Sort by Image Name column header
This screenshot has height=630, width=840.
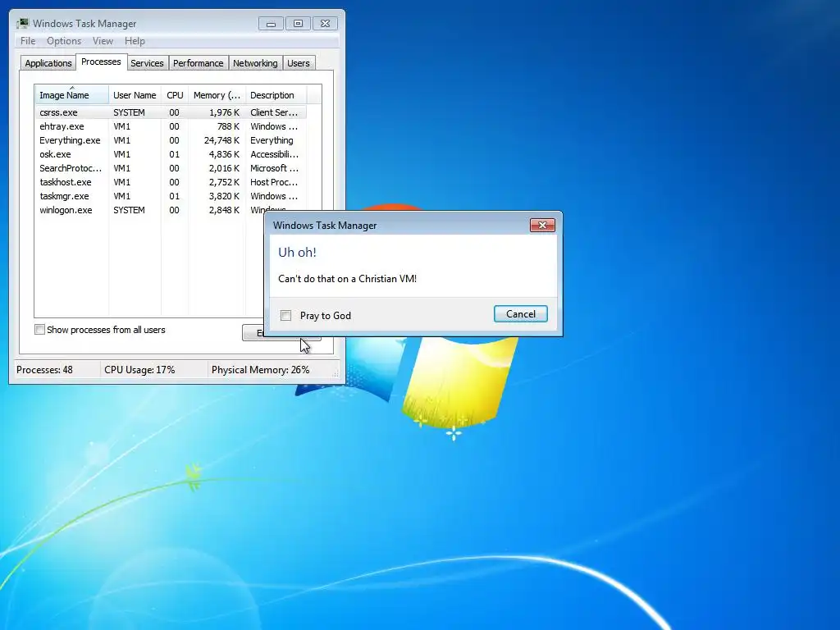tap(72, 95)
